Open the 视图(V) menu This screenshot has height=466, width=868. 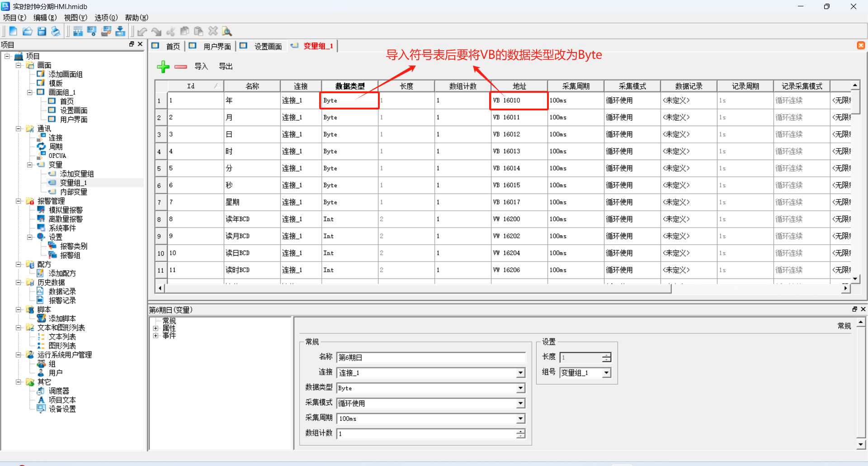pos(75,18)
